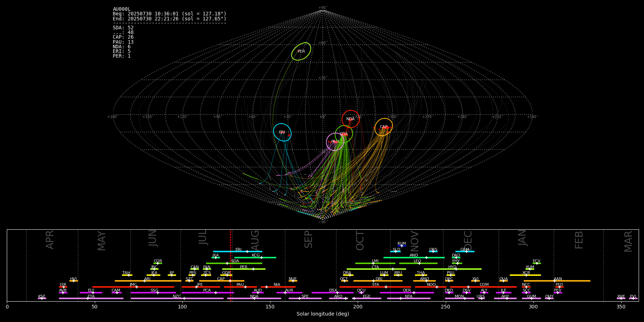Click the NZC shower bar in calendar

(177, 298)
